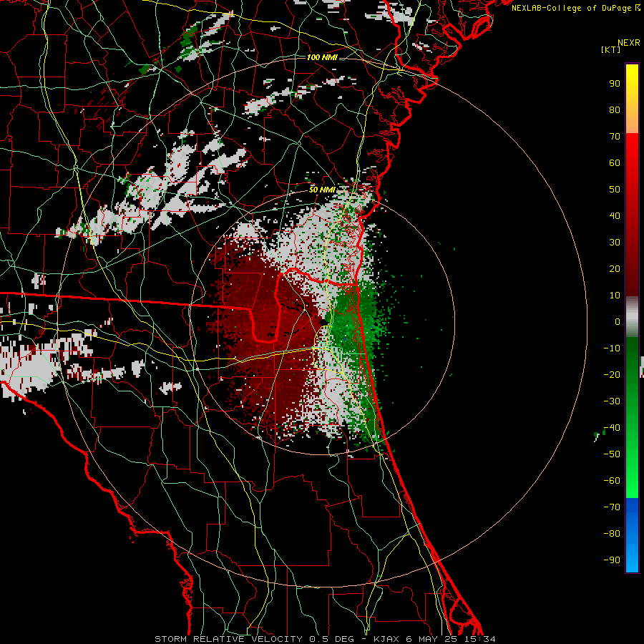
Task: Click the 0 knot scale label
Action: [618, 321]
